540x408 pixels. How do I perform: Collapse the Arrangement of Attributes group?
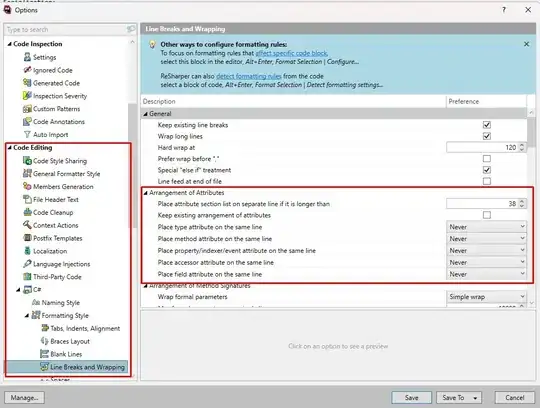click(146, 193)
